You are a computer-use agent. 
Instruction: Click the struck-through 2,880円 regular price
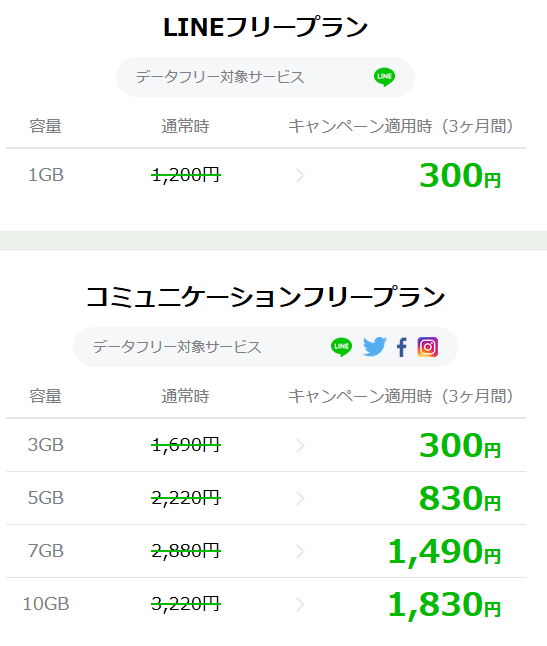[186, 551]
